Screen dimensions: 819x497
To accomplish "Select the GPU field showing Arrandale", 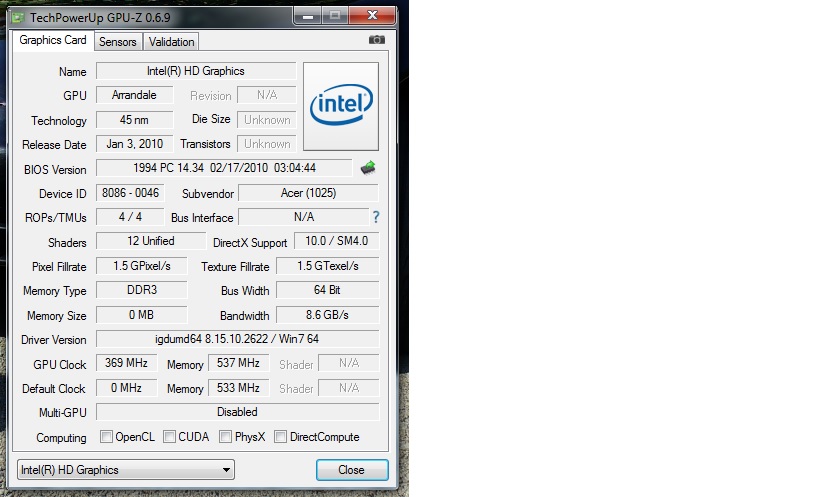I will [134, 95].
